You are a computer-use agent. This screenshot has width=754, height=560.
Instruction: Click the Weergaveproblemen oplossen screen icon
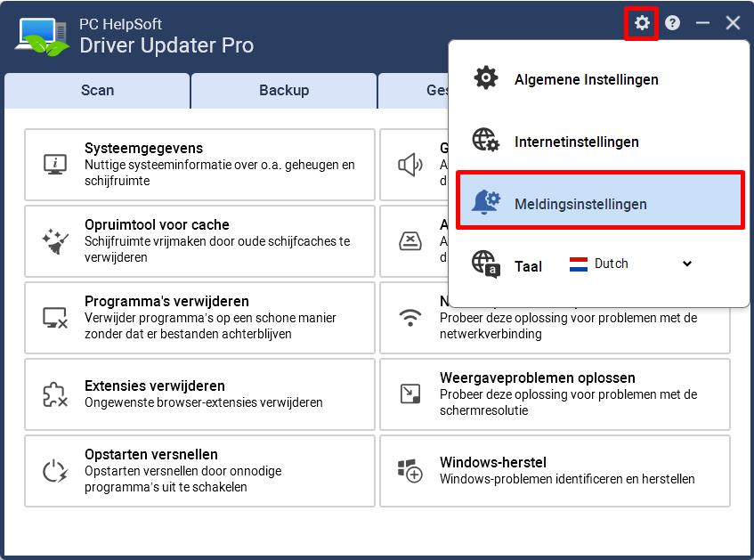click(x=410, y=394)
